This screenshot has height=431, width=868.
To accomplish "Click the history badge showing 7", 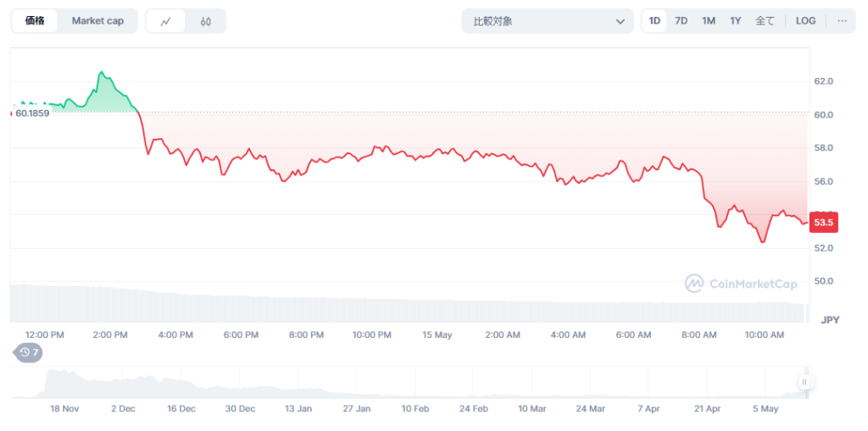I will pos(29,351).
